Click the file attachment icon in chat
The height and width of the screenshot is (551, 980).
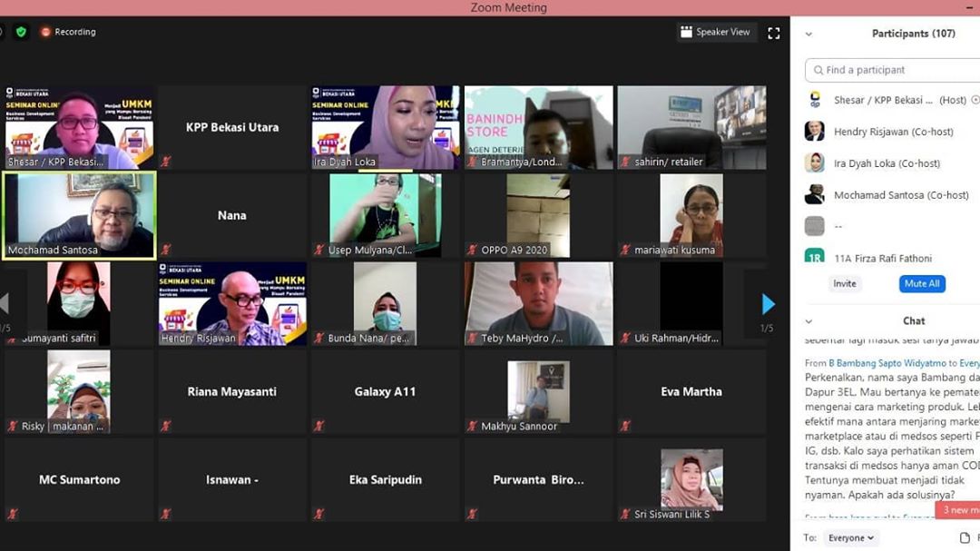pyautogui.click(x=965, y=537)
